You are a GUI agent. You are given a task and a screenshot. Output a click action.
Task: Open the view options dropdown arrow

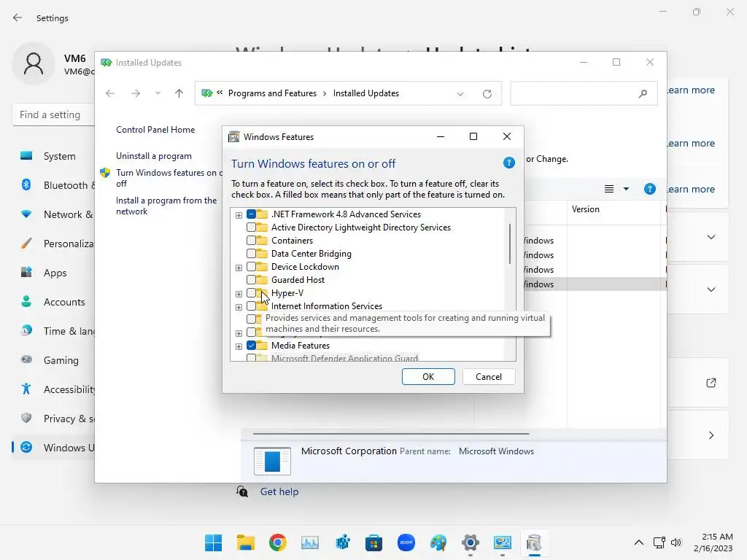[x=626, y=189]
